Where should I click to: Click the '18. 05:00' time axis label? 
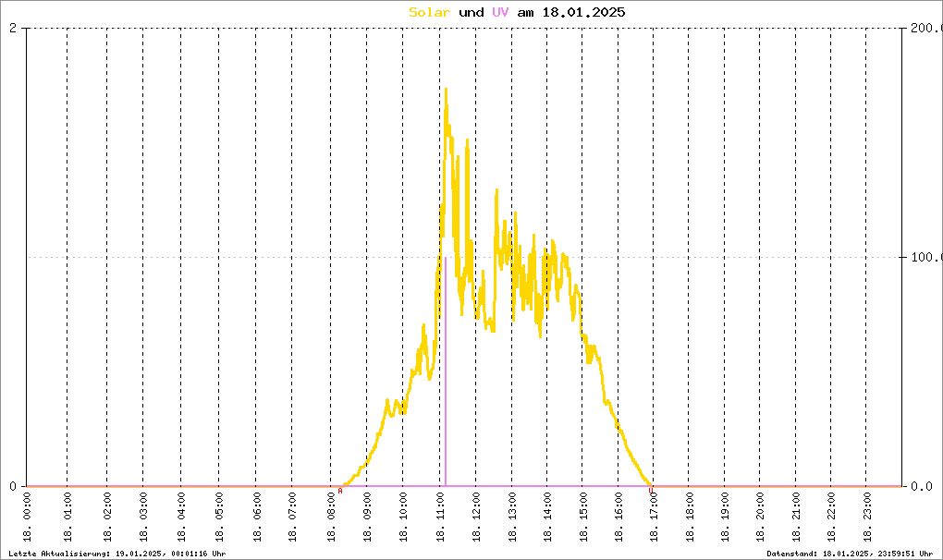coord(219,517)
